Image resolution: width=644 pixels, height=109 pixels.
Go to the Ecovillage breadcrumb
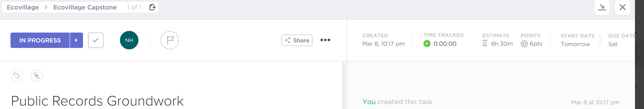23,7
